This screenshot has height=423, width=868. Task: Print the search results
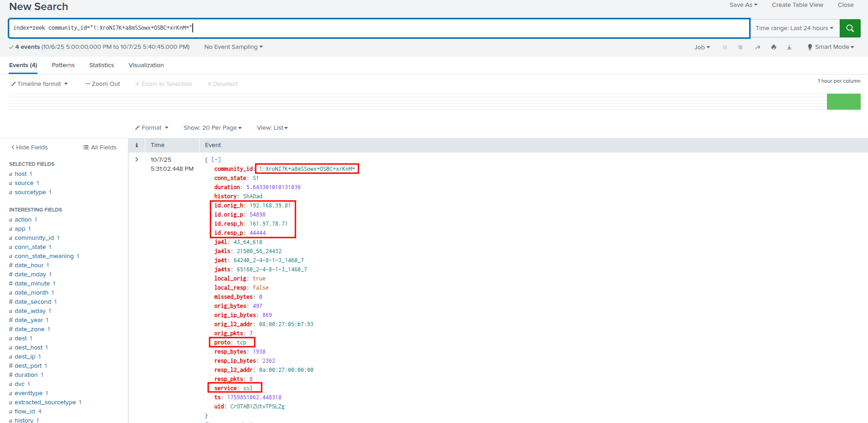pos(773,47)
